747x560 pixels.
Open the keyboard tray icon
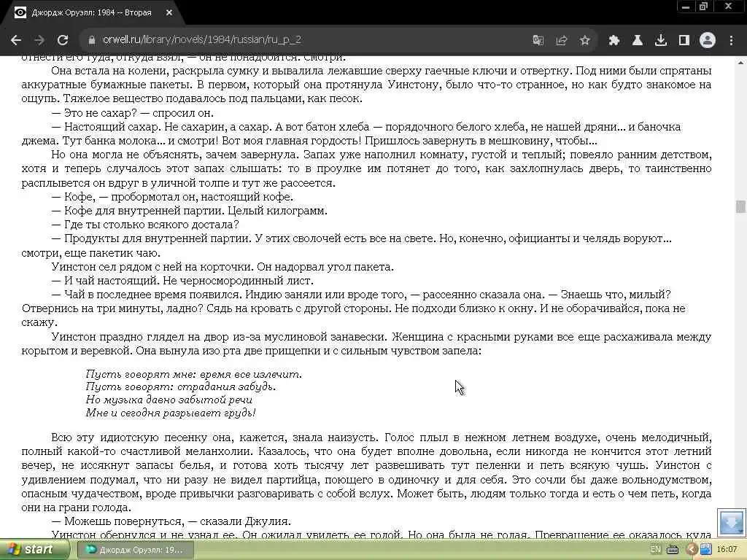673,550
